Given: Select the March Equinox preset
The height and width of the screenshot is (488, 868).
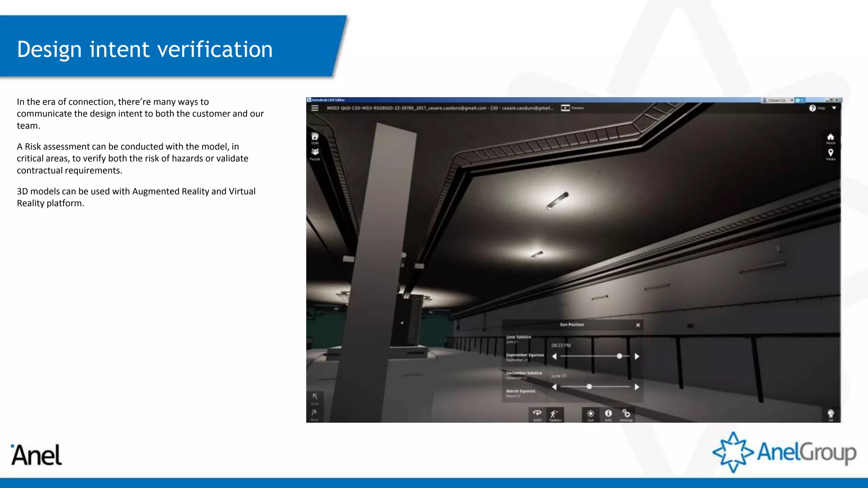Looking at the screenshot, I should [x=520, y=393].
